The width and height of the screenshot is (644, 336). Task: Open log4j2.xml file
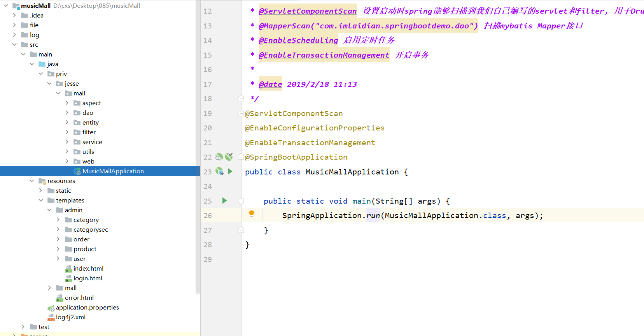pos(71,317)
